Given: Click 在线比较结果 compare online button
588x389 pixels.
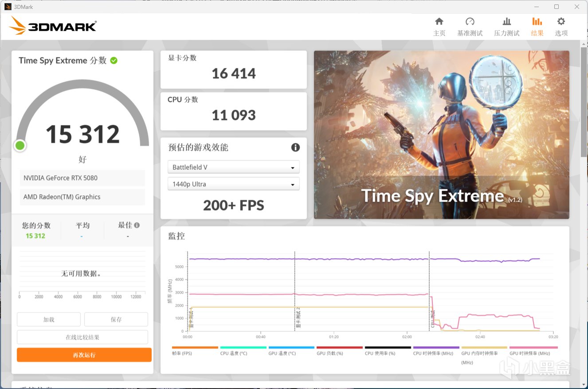Looking at the screenshot, I should [x=82, y=337].
